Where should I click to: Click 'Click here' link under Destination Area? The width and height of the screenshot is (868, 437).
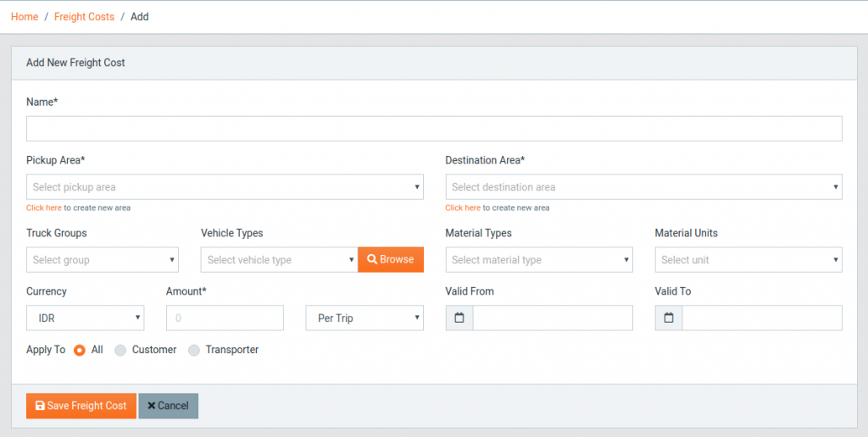point(463,208)
